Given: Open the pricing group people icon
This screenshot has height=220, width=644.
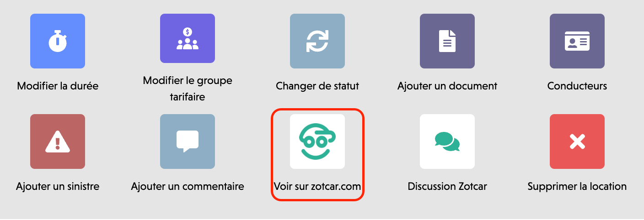Looking at the screenshot, I should [188, 41].
